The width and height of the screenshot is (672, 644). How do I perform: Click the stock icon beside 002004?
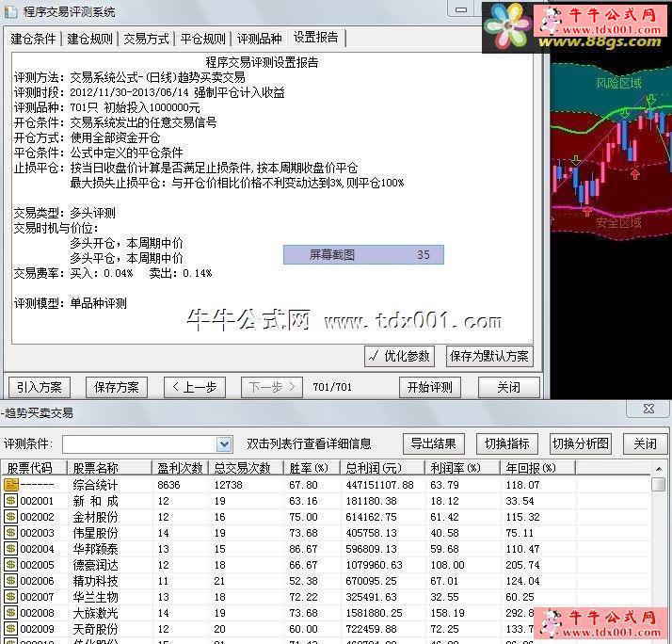[x=10, y=548]
